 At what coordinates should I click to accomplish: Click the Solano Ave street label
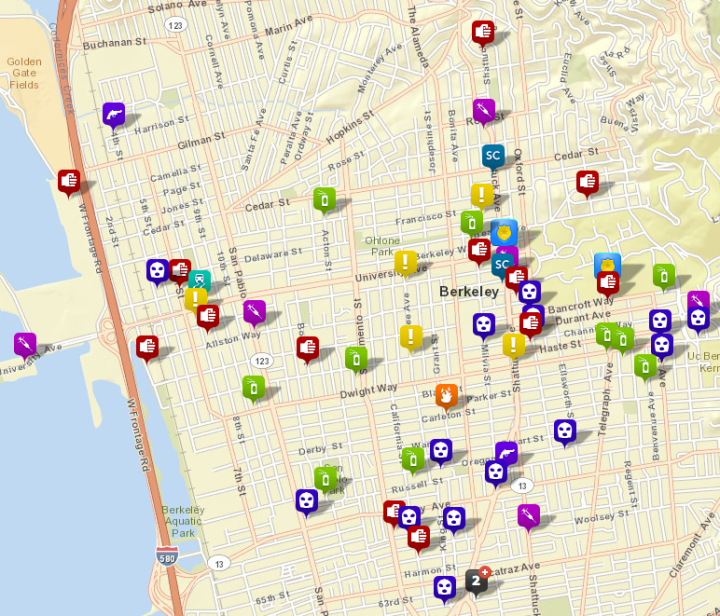177,6
